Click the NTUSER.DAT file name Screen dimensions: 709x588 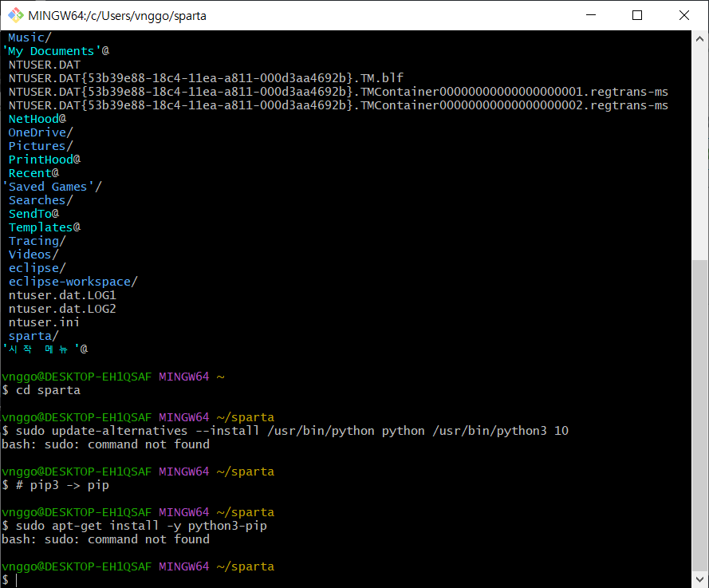pyautogui.click(x=45, y=65)
